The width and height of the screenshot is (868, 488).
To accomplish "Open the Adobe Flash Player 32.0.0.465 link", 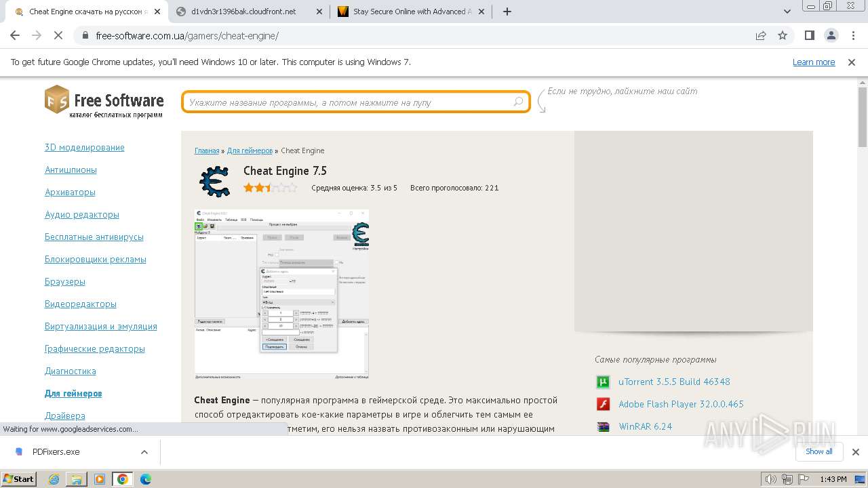I will (x=681, y=404).
